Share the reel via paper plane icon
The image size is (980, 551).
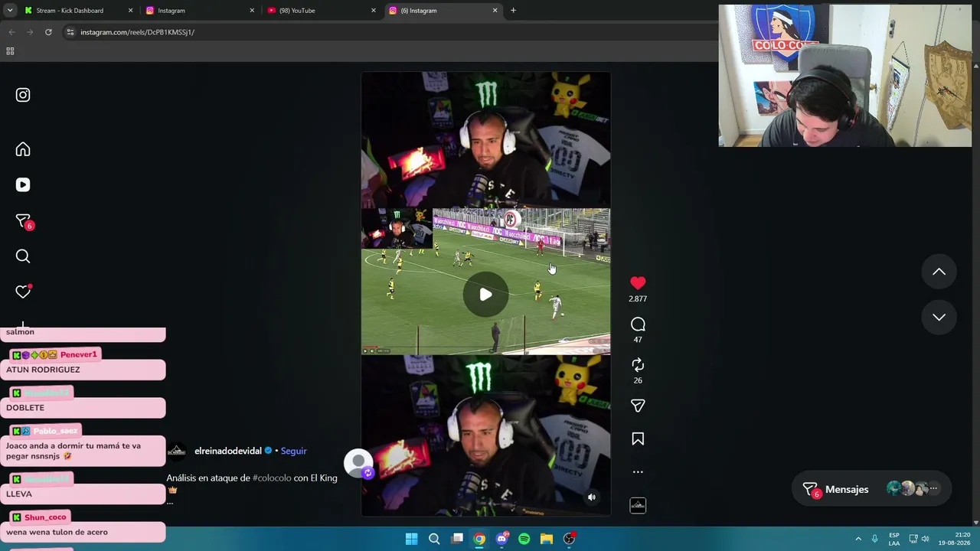(638, 406)
